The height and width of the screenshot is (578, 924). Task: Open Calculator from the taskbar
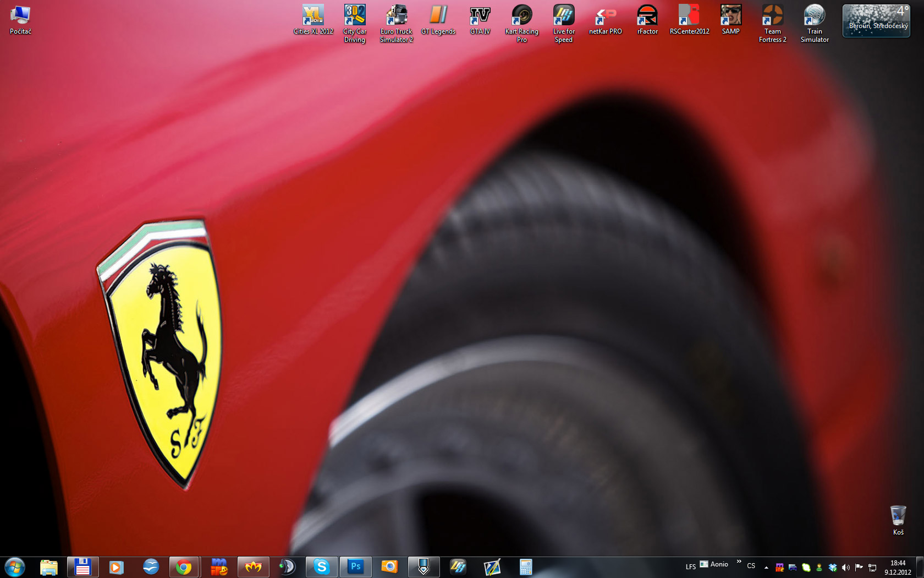[x=526, y=567]
